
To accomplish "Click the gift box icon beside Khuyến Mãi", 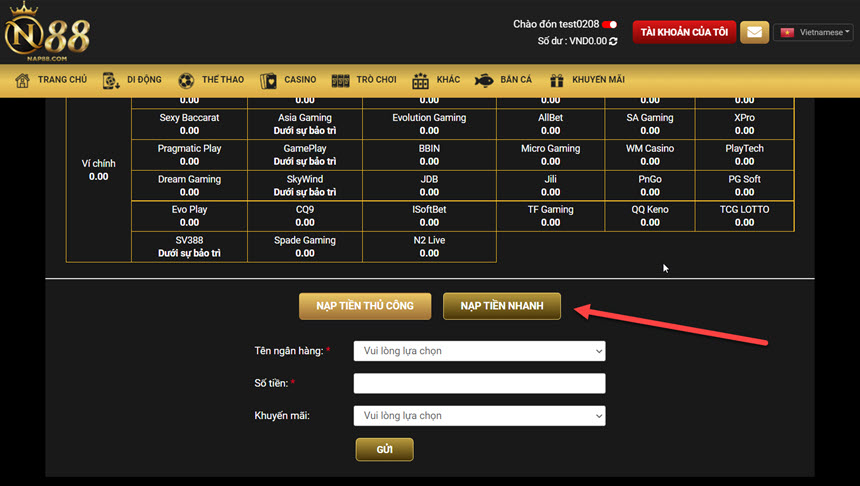I will click(x=557, y=81).
